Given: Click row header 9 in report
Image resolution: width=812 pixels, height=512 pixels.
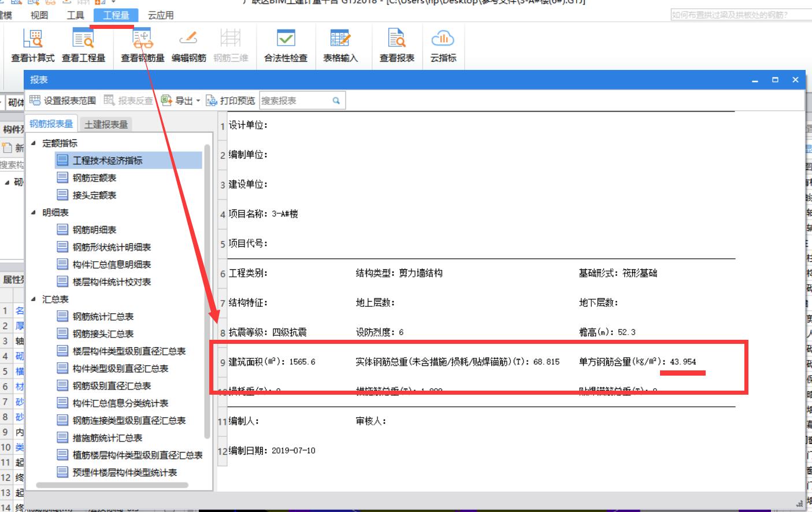Looking at the screenshot, I should 223,362.
